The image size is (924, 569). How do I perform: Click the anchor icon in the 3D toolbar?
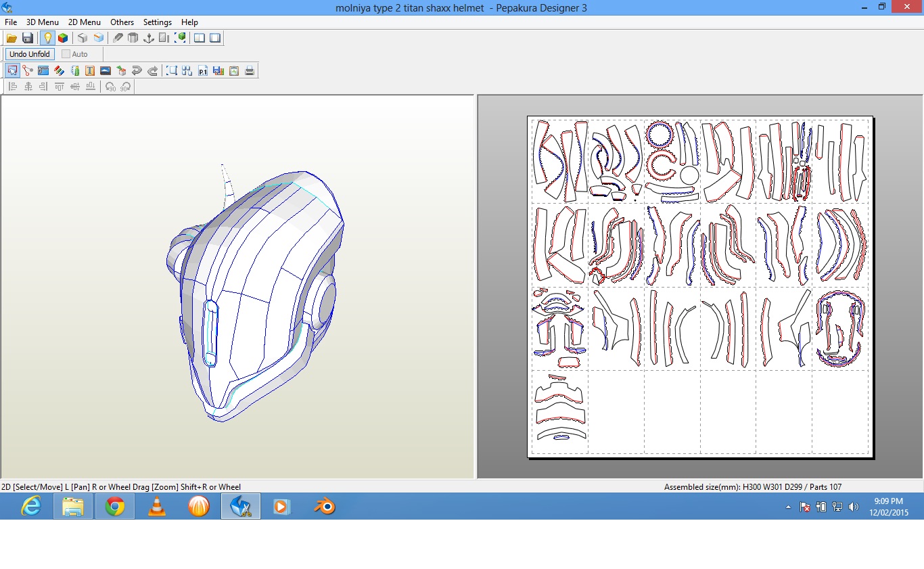[x=149, y=38]
